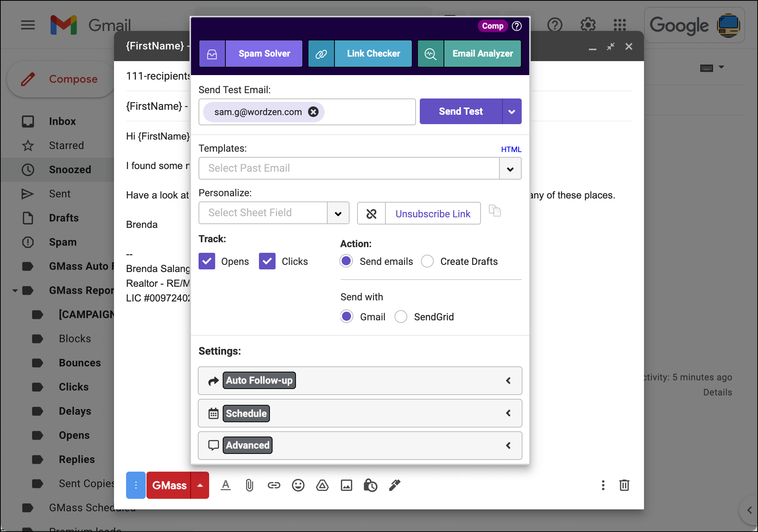Open the Send Test dropdown arrow
This screenshot has height=532, width=758.
point(512,111)
